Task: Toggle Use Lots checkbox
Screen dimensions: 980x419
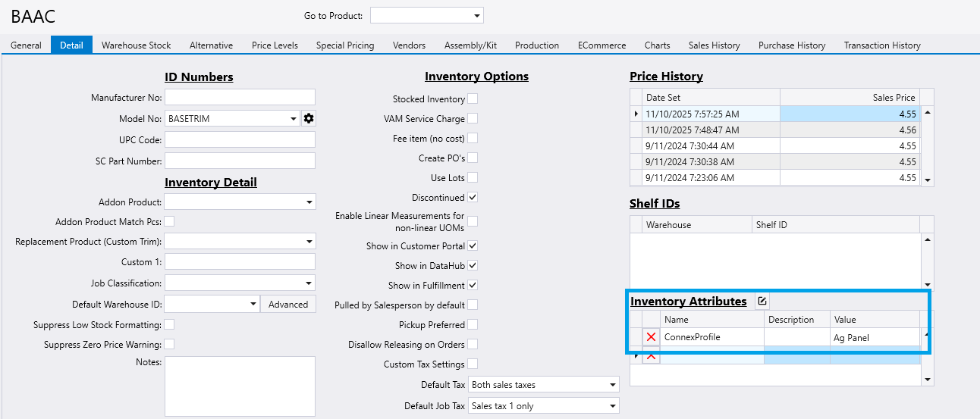Action: point(473,177)
